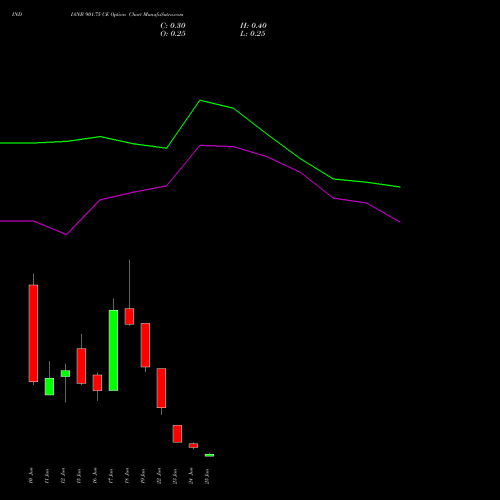The height and width of the screenshot is (500, 500).
Task: Click the 25 Jan date axis label
Action: pyautogui.click(x=207, y=476)
